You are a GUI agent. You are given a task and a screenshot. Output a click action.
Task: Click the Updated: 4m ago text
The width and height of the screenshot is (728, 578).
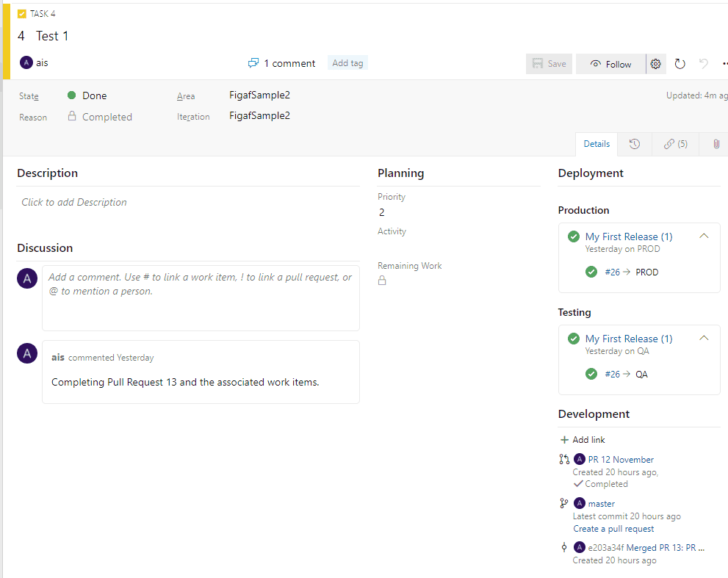(696, 95)
